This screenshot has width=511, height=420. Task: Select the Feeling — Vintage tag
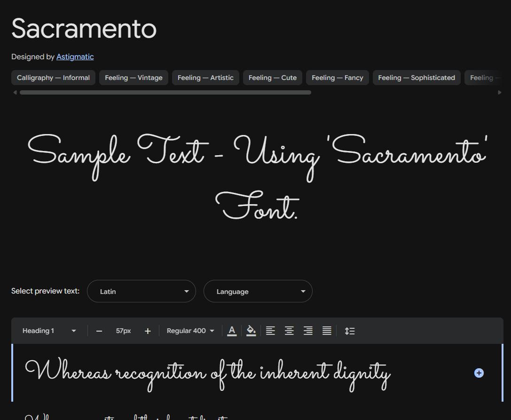pos(134,78)
